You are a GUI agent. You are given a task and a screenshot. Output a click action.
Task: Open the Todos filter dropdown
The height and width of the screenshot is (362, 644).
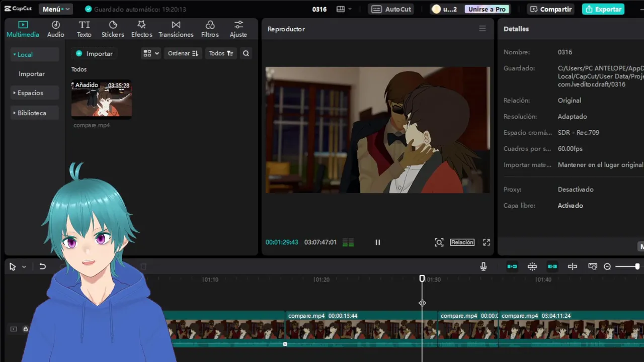(221, 53)
